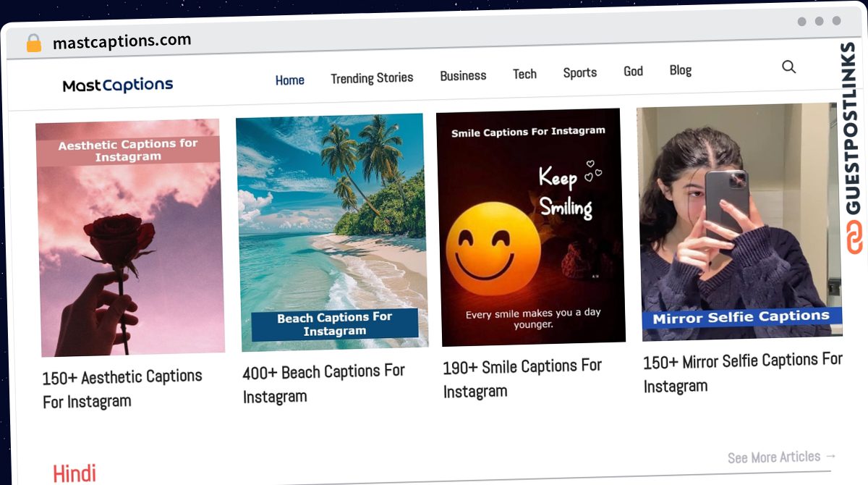This screenshot has width=868, height=485.
Task: Click the padlock icon in address bar
Action: pyautogui.click(x=33, y=43)
